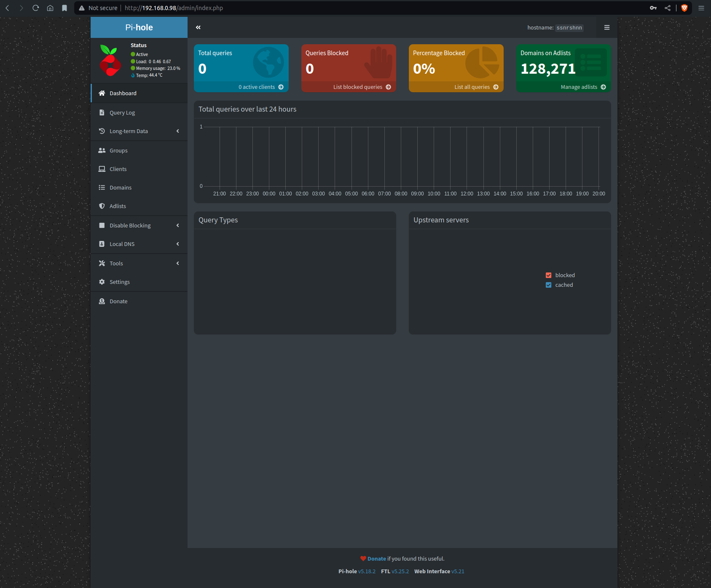Open Settings using the gear icon
This screenshot has height=588, width=711.
(x=102, y=282)
